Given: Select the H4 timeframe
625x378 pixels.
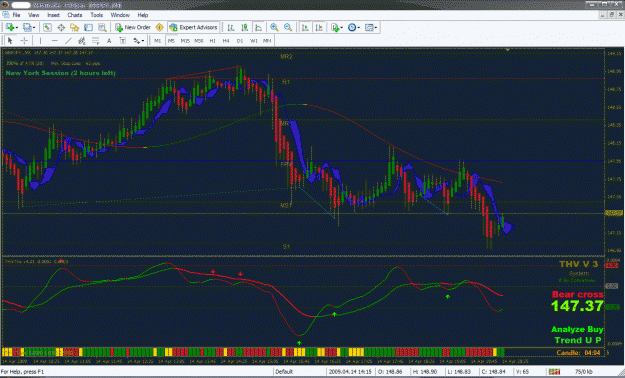Looking at the screenshot, I should coord(226,41).
